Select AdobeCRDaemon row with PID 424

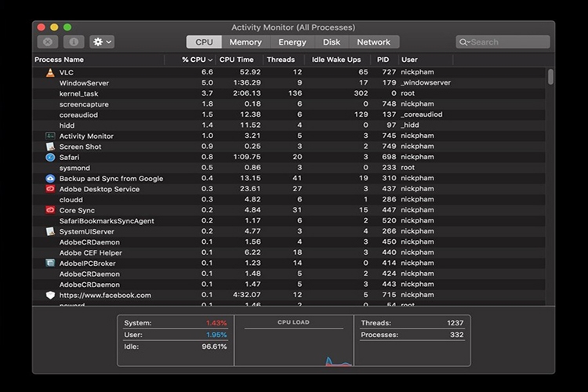(x=289, y=274)
